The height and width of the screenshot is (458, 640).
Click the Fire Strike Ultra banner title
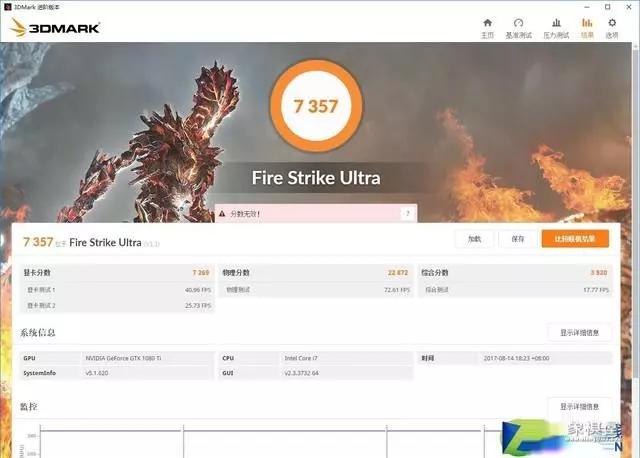316,178
